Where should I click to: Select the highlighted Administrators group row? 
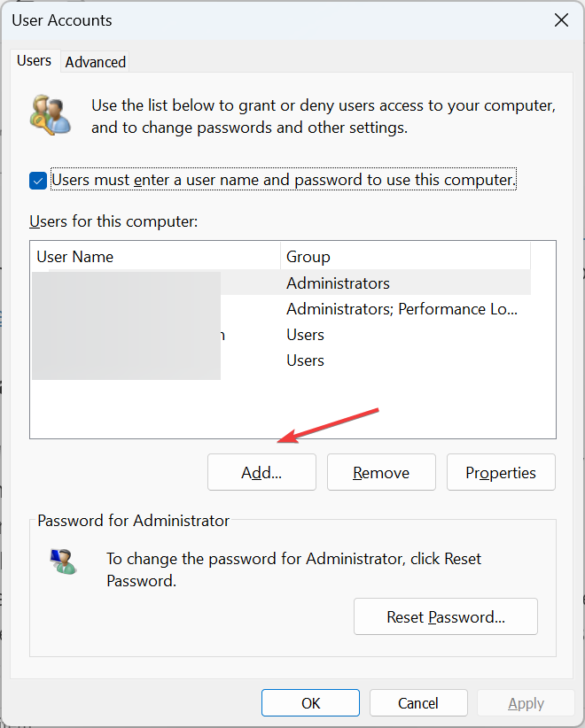coord(281,283)
